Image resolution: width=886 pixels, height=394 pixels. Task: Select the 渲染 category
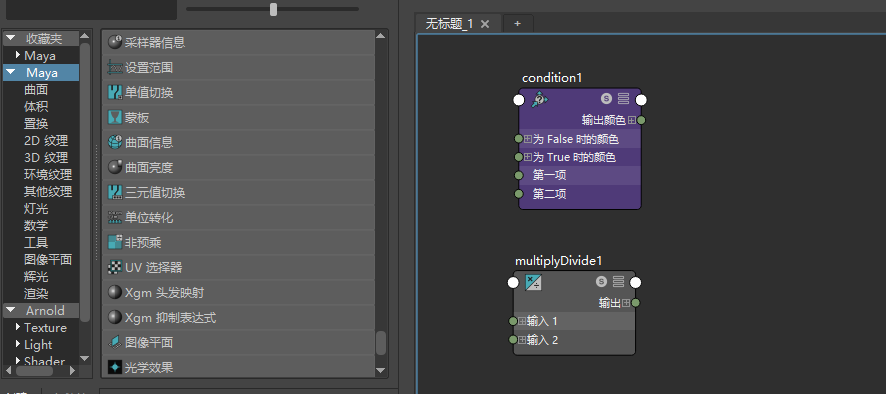click(x=36, y=294)
